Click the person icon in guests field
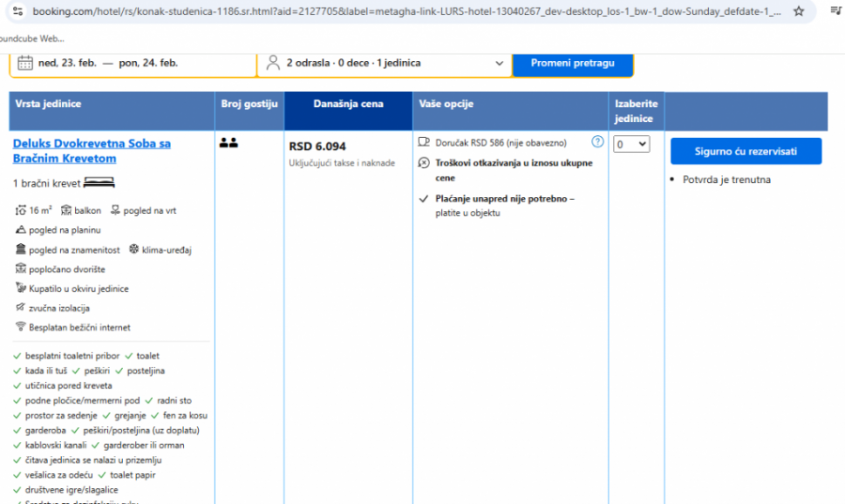Viewport: 845px width, 504px height. (273, 63)
